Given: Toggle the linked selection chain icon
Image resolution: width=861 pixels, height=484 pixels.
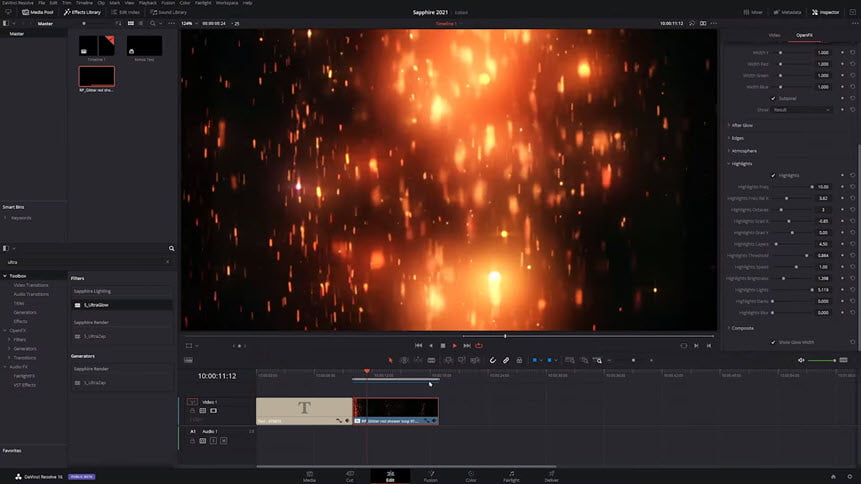Looking at the screenshot, I should pyautogui.click(x=506, y=360).
